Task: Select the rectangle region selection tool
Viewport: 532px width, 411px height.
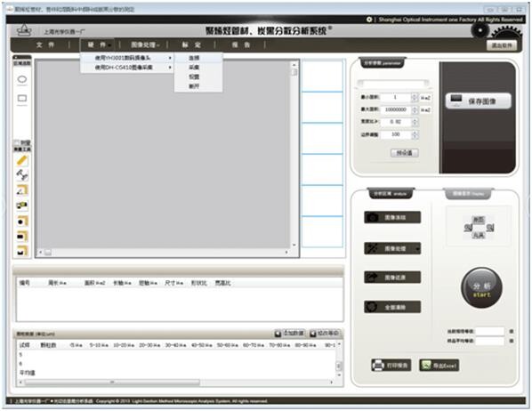Action: tap(22, 99)
